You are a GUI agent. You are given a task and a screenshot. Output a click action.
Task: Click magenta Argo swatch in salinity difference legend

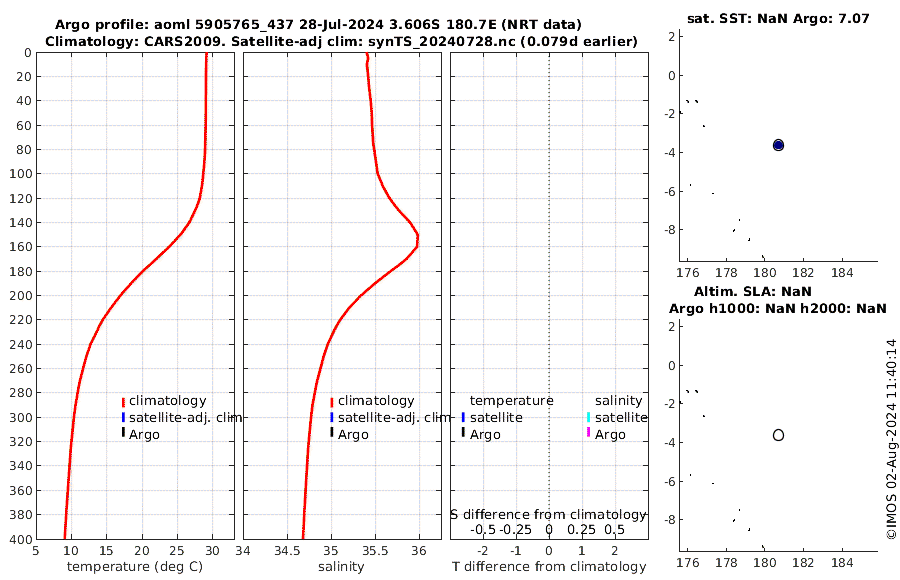click(588, 432)
